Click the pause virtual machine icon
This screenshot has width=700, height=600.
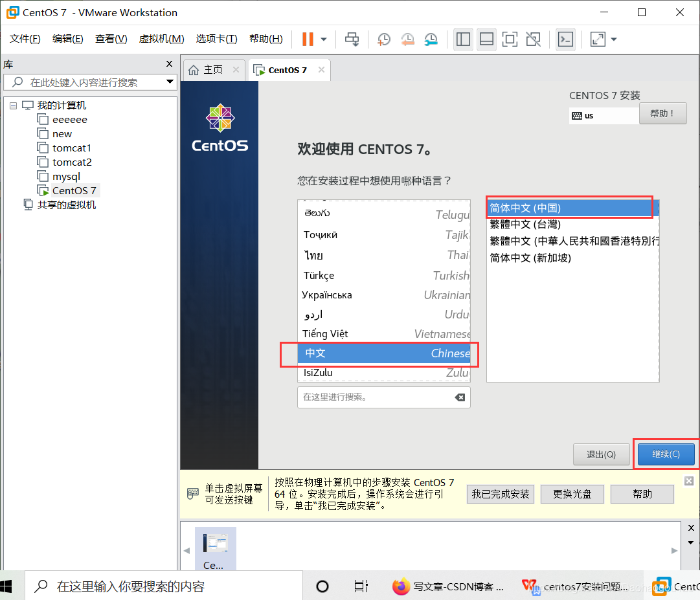[x=308, y=39]
